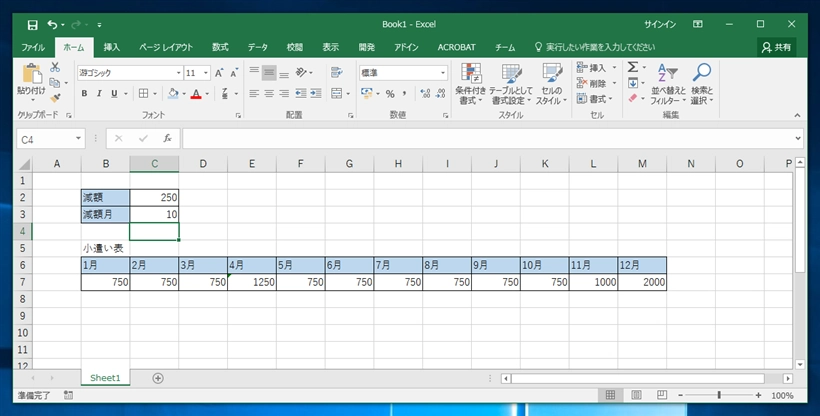
Task: Apply percent style with % icon
Action: [x=390, y=94]
